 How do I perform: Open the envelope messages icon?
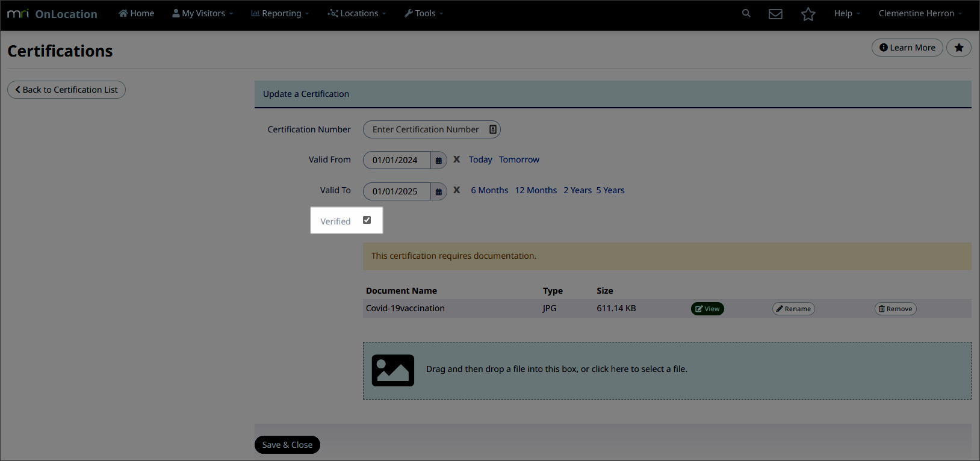775,14
